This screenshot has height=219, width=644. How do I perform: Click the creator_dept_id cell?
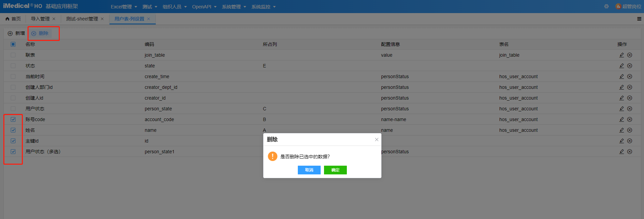point(161,87)
